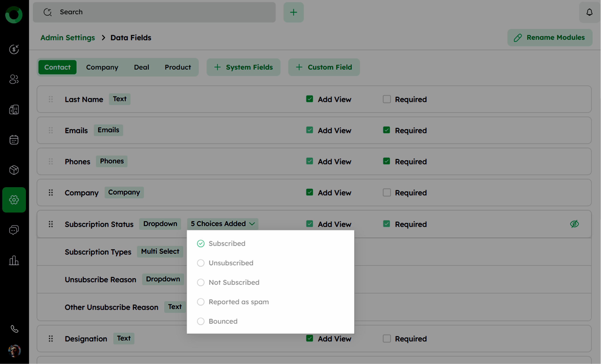
Task: Click the phone call icon in sidebar
Action: pos(14,329)
